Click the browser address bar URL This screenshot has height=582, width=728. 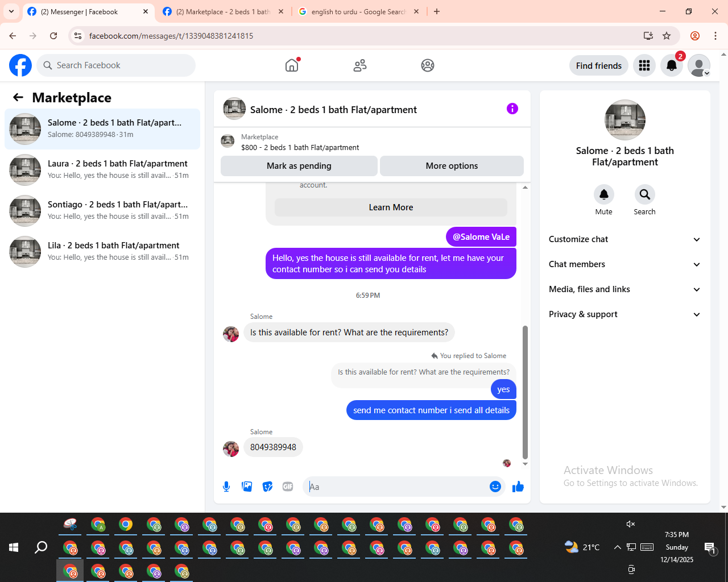click(x=171, y=36)
